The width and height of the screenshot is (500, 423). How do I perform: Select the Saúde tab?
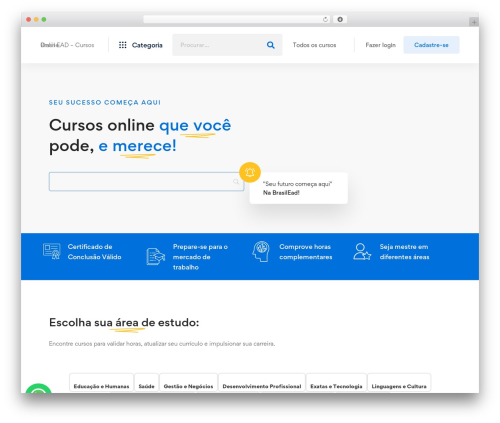tap(147, 383)
